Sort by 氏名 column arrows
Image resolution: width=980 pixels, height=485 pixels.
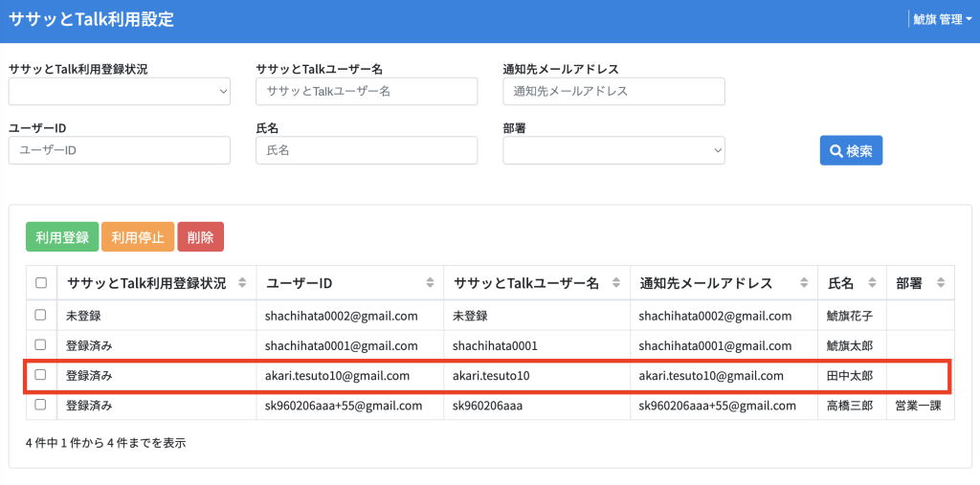point(872,283)
